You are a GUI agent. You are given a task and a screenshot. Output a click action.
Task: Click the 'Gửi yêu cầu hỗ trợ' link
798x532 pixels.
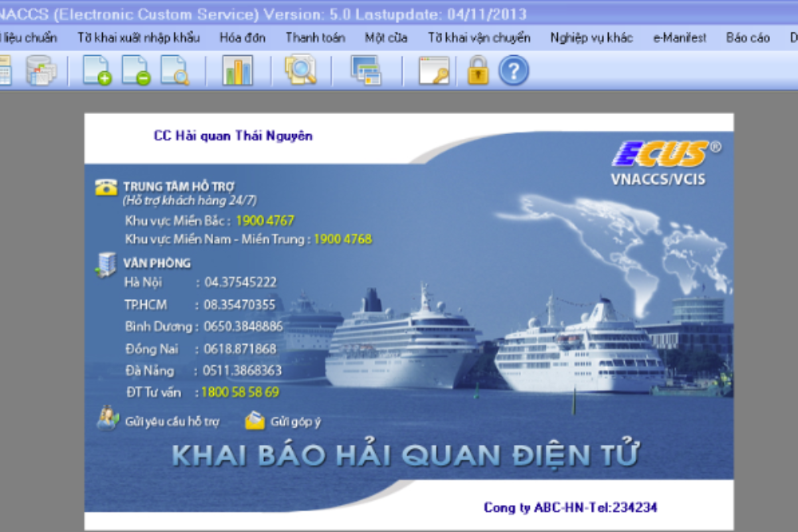[x=171, y=421]
